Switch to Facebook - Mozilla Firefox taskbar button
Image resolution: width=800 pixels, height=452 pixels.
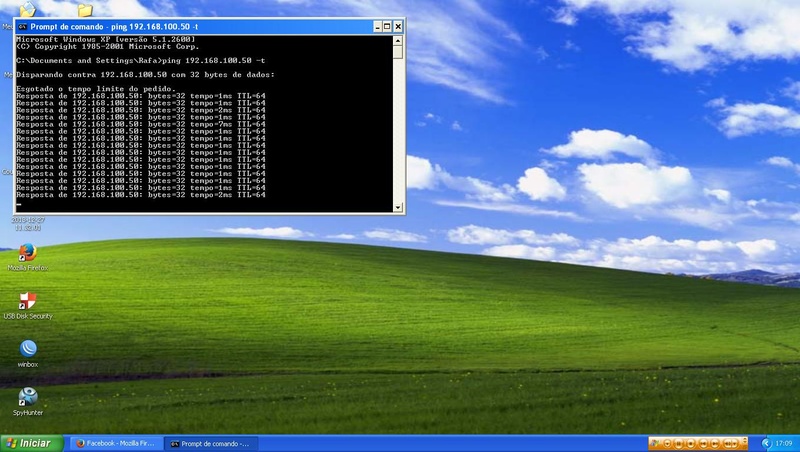pyautogui.click(x=116, y=443)
